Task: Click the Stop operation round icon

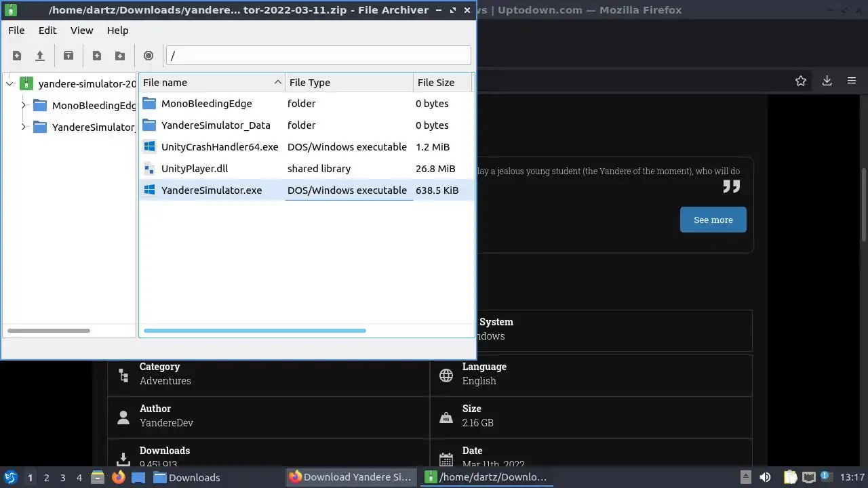Action: 149,56
